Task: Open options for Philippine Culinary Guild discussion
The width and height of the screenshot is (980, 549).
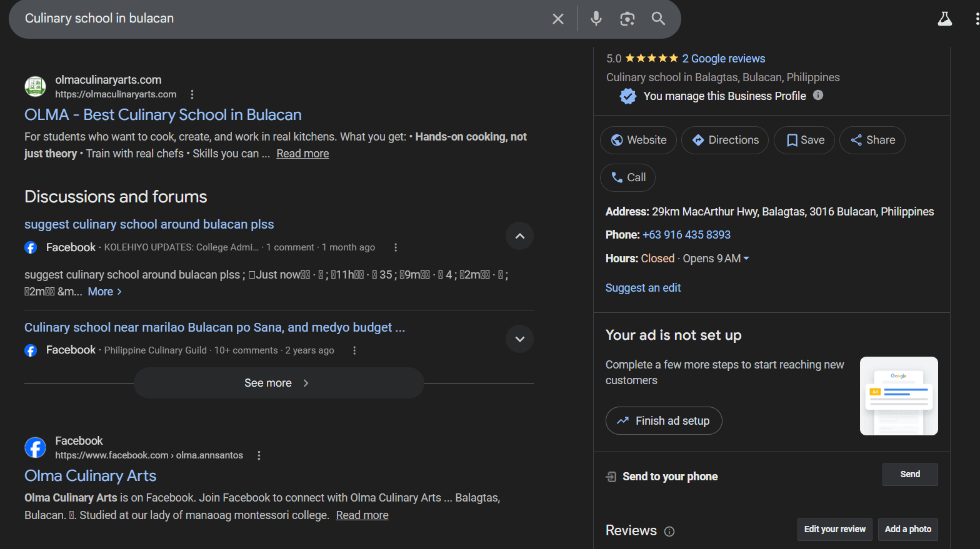Action: coord(354,350)
